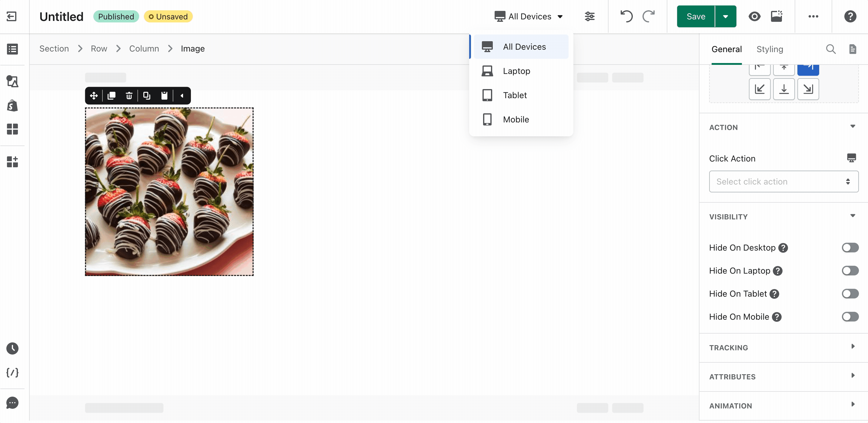Enable Hide On Mobile switch
The height and width of the screenshot is (423, 868).
(x=850, y=317)
